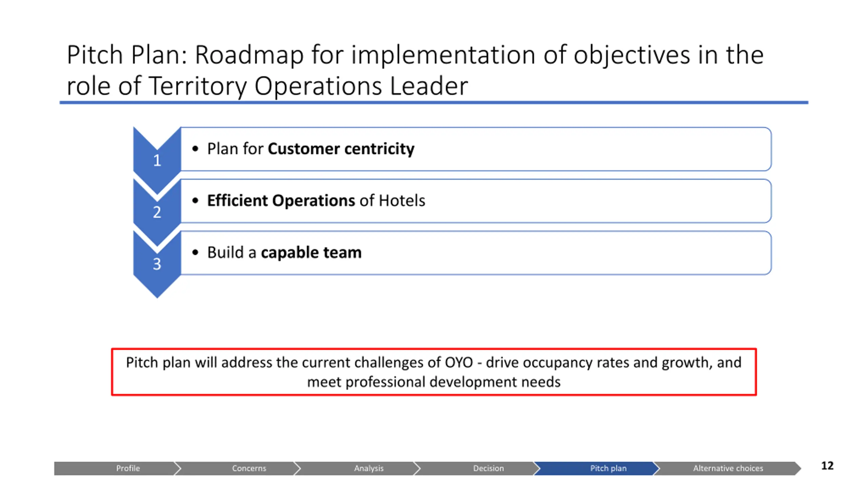Select the highlighted Pitch plan step
This screenshot has width=868, height=488.
597,468
